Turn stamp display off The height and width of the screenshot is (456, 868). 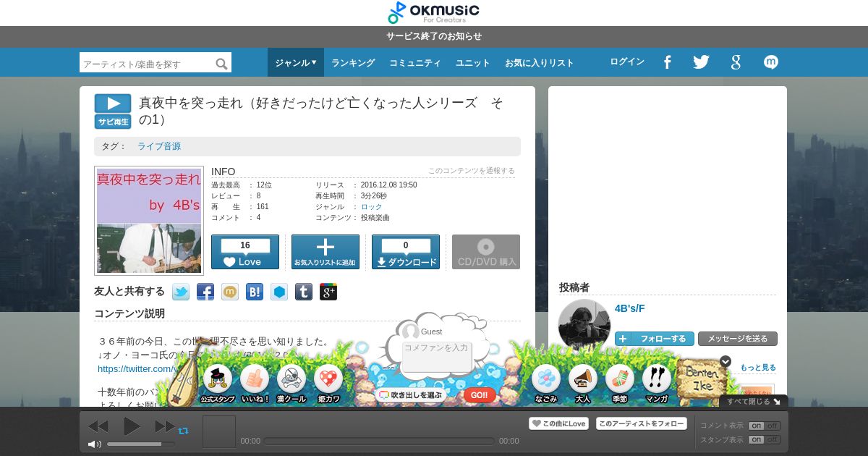point(773,439)
